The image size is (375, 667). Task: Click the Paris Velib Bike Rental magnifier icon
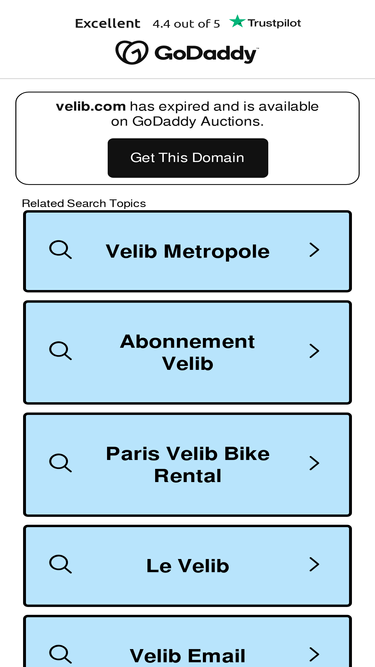(60, 463)
